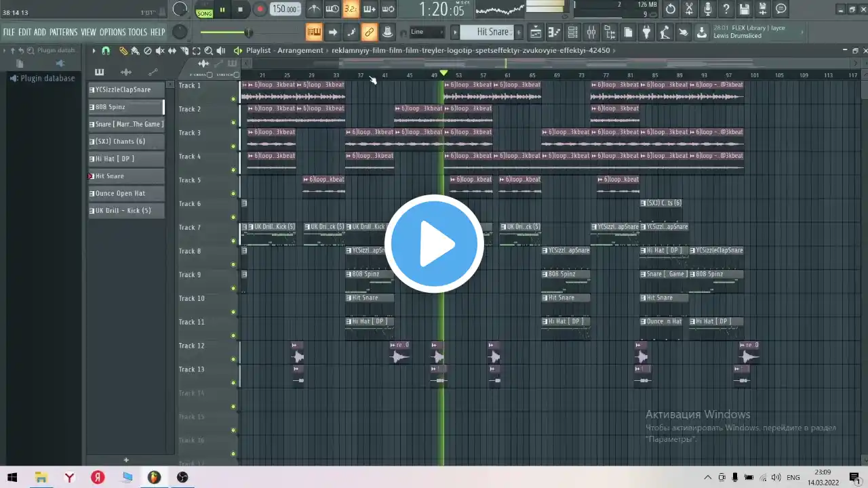Select the 808 Spinz pattern button
Viewport: 868px width, 488px height.
click(126, 107)
